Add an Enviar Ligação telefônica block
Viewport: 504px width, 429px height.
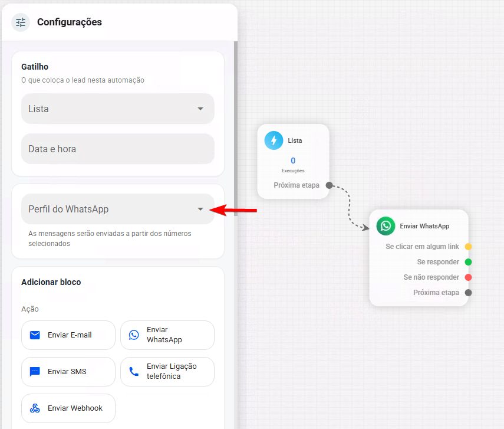[167, 372]
